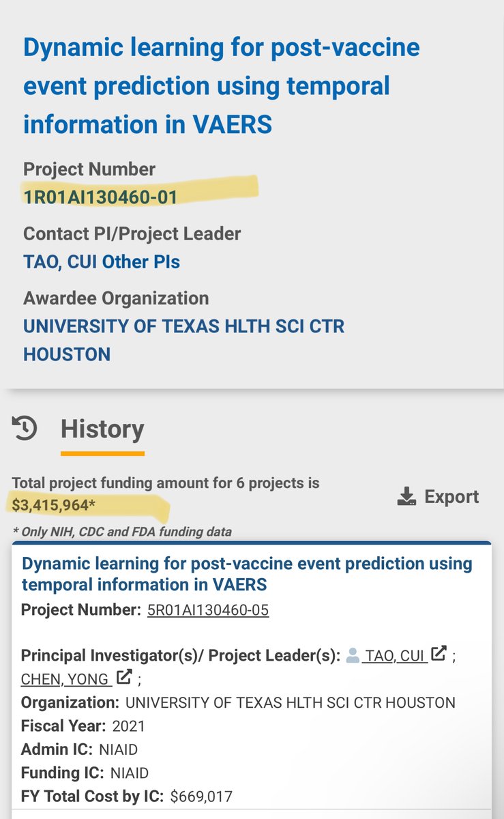This screenshot has height=819, width=504.
Task: Click the Export download icon
Action: 406,497
